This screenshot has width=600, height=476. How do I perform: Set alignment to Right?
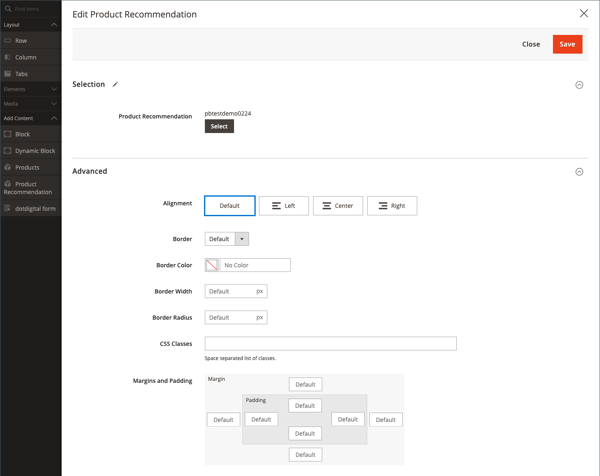pos(392,206)
